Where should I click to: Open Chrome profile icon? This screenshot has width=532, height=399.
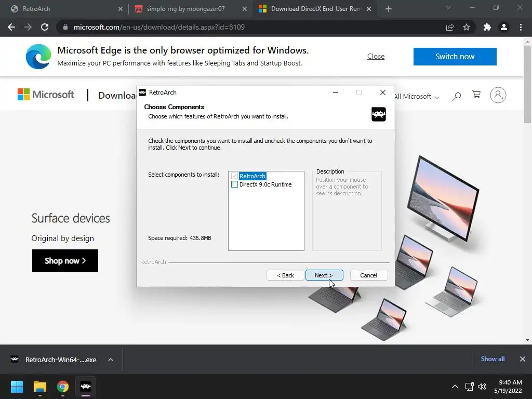[504, 27]
